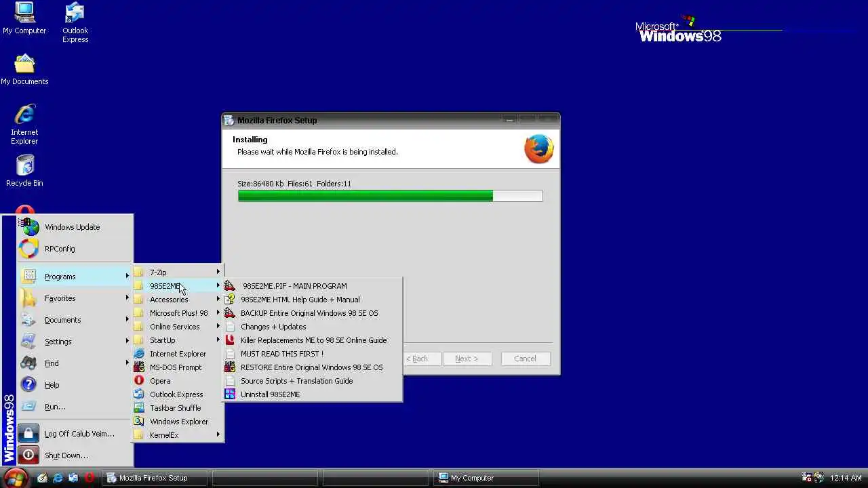Screen dimensions: 868x488
Task: Click the Windows Explorer magnifier icon
Action: click(139, 422)
